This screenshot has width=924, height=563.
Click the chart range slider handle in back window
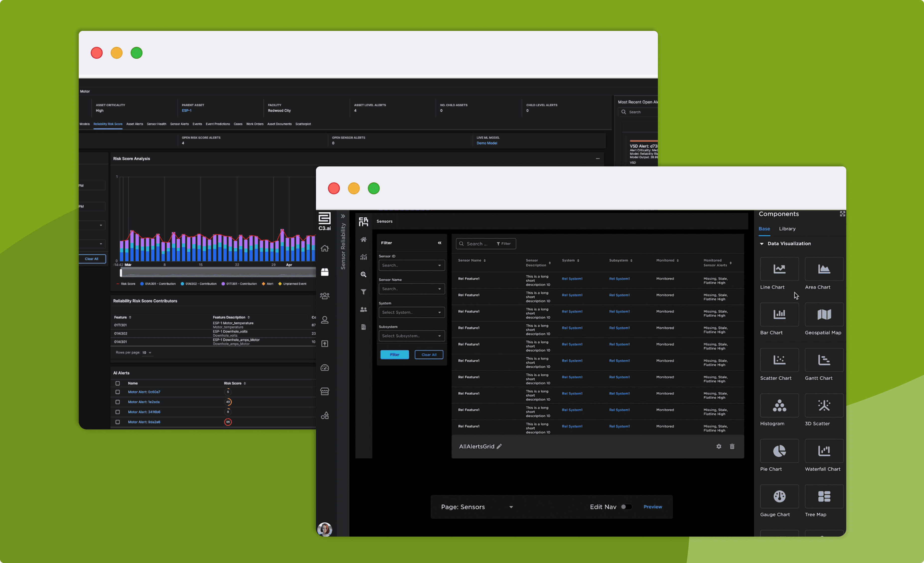(121, 273)
